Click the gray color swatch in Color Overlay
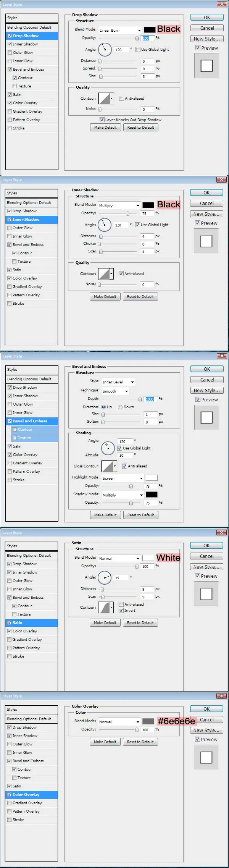Image resolution: width=229 pixels, height=868 pixels. click(x=148, y=721)
